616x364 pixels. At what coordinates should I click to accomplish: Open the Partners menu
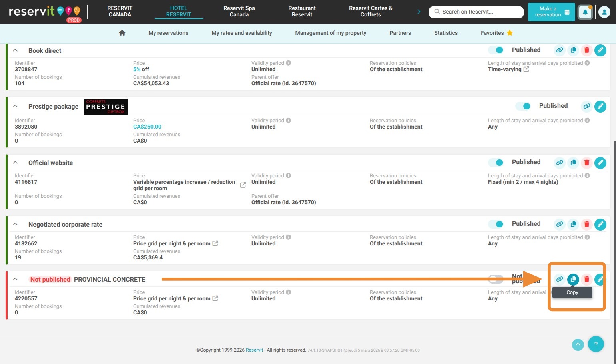tap(400, 33)
